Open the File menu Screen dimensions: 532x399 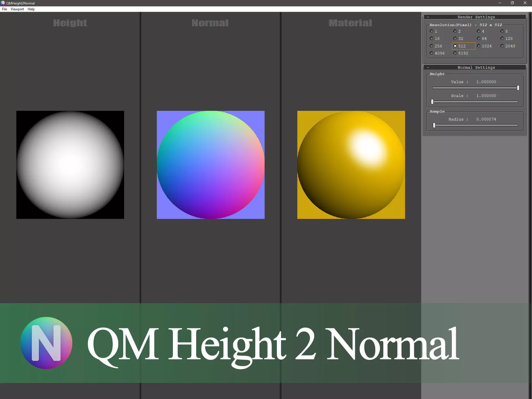pyautogui.click(x=4, y=9)
